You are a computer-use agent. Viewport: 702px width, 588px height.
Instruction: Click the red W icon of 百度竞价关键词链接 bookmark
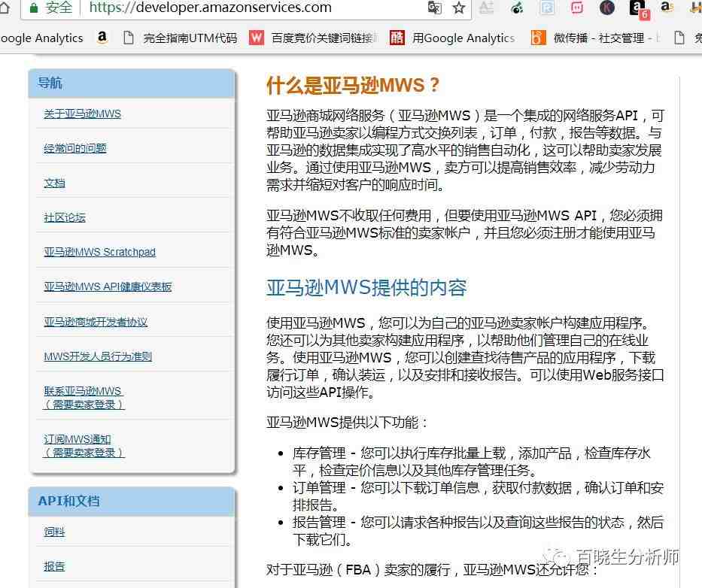256,38
